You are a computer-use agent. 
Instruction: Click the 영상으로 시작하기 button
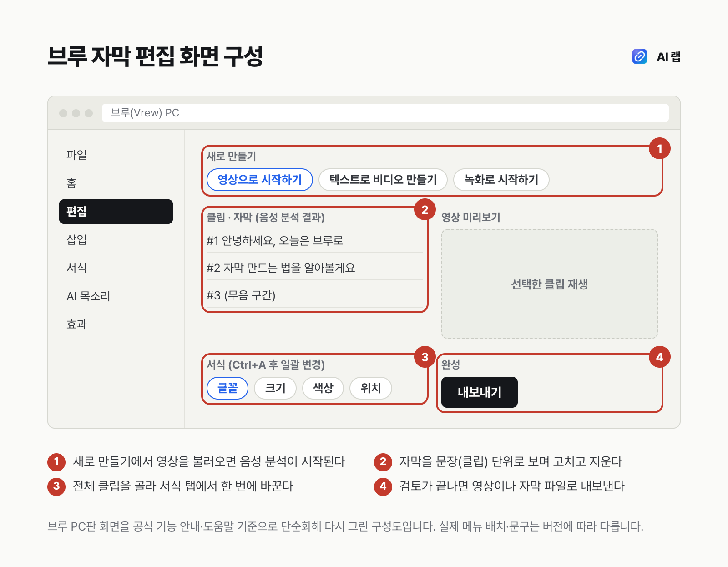tap(260, 180)
